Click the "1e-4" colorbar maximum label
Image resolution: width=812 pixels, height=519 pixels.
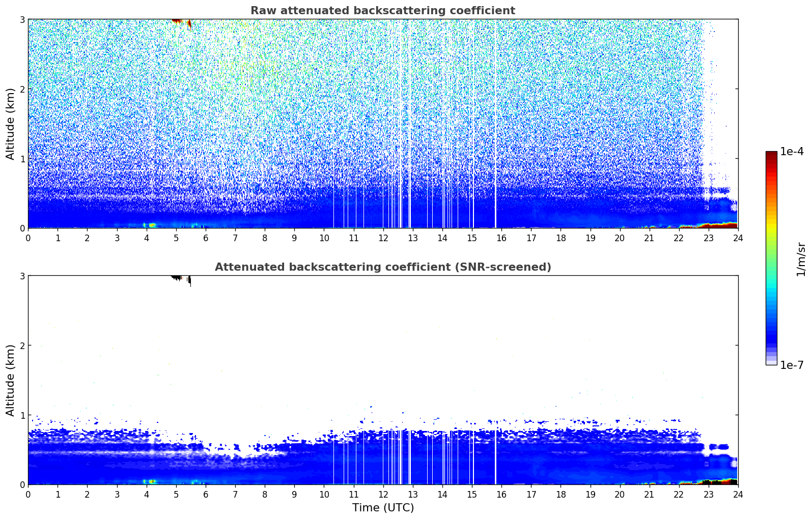792,152
